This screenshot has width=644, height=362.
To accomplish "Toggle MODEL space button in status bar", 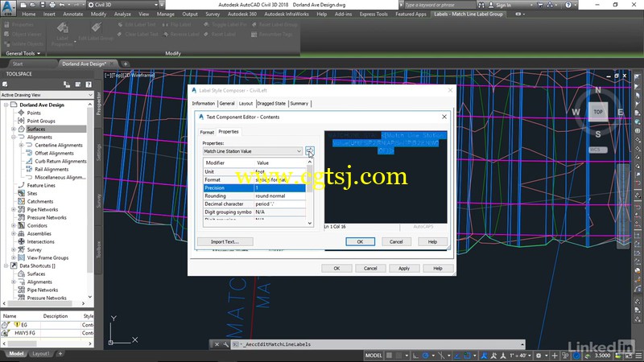I will coord(374,356).
